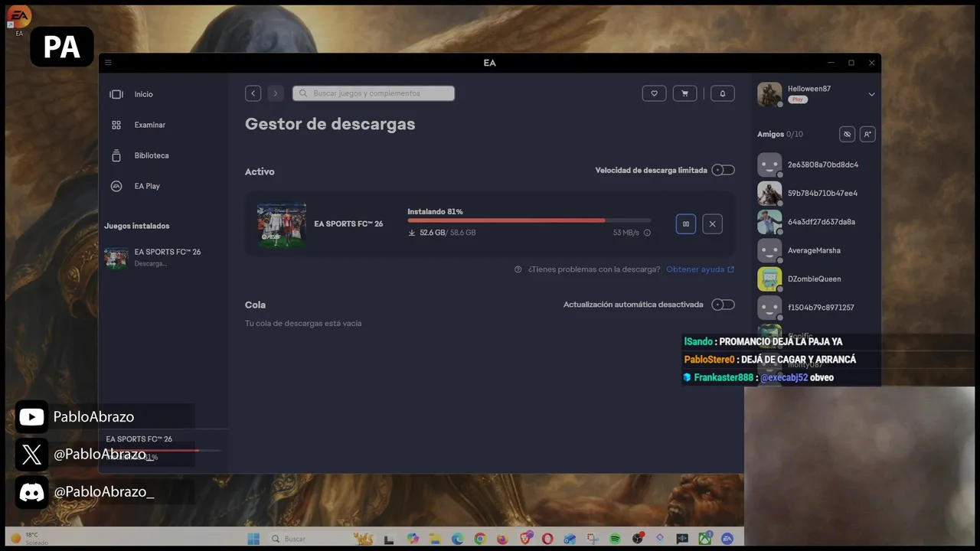Click the EA SPORTS FC 26 cover thumbnail

282,224
